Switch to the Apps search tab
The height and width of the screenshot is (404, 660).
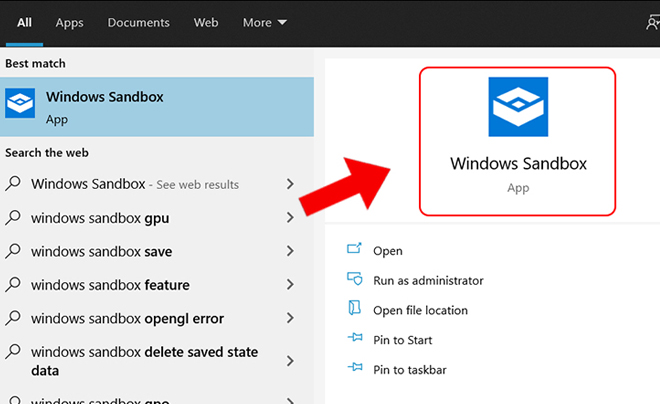(x=69, y=23)
